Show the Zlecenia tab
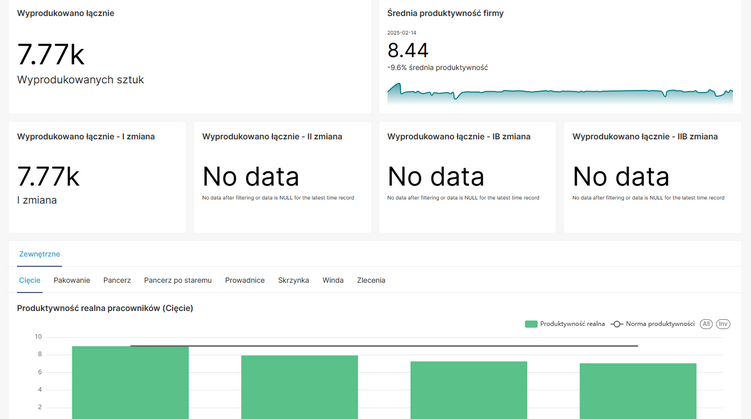The width and height of the screenshot is (751, 419). tap(371, 280)
